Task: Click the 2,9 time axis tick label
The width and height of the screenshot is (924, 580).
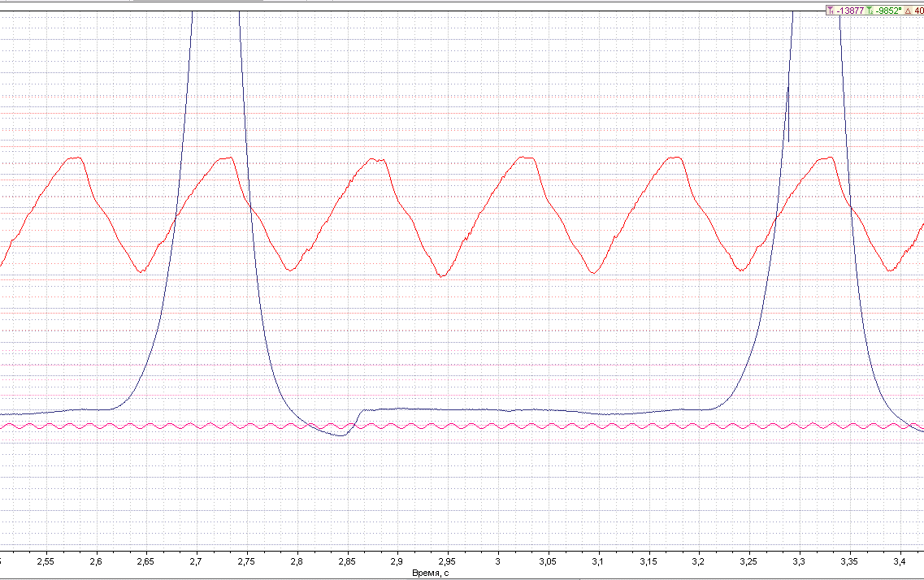Action: pyautogui.click(x=397, y=561)
